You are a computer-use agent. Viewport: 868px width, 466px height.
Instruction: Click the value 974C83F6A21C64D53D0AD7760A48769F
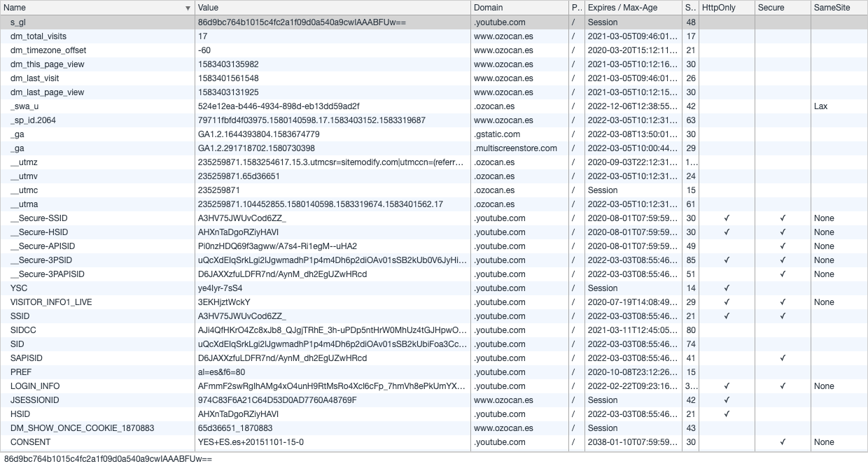[277, 400]
